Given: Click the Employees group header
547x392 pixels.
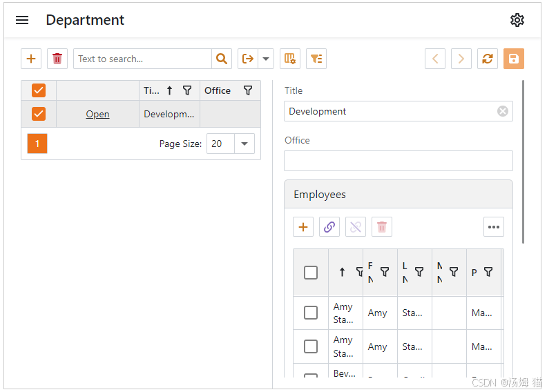Looking at the screenshot, I should (399, 194).
